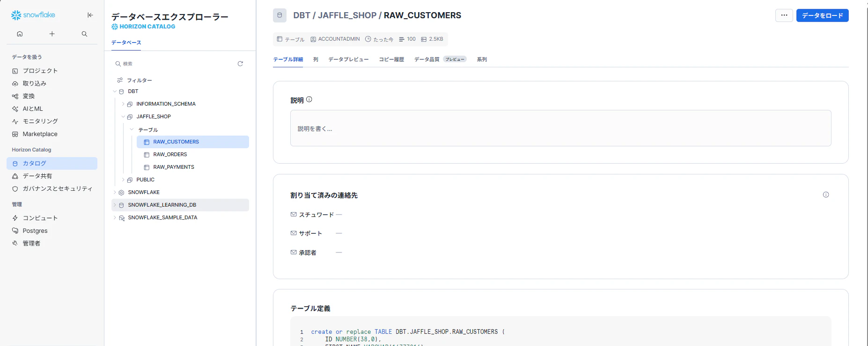Click the スチュワード contact row

316,215
